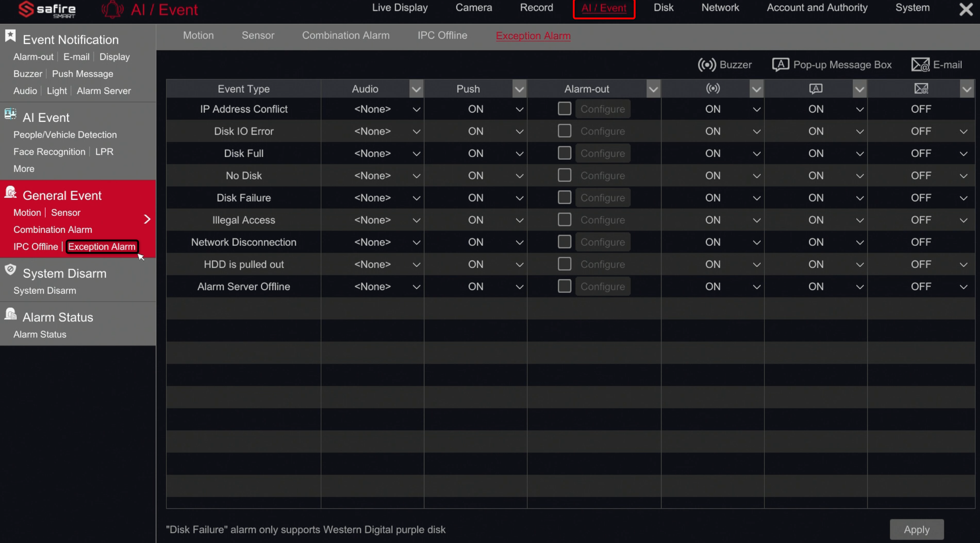Switch to the Motion tab
The width and height of the screenshot is (980, 543).
(198, 35)
